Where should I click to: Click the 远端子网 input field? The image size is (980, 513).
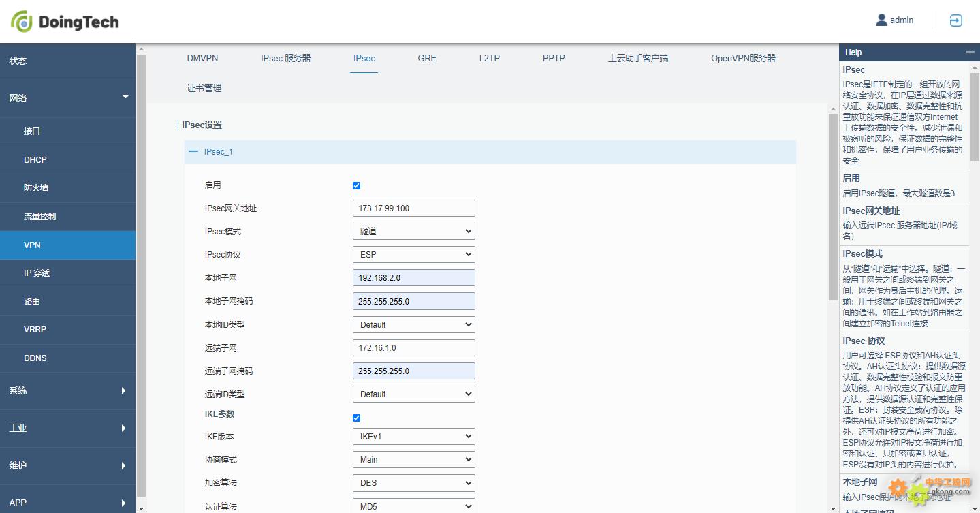pyautogui.click(x=414, y=348)
